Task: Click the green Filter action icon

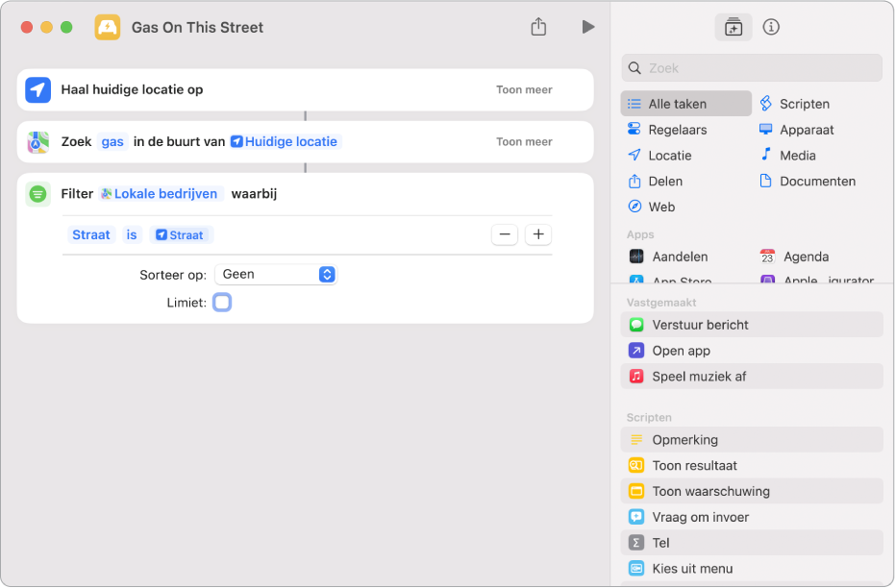Action: coord(37,193)
